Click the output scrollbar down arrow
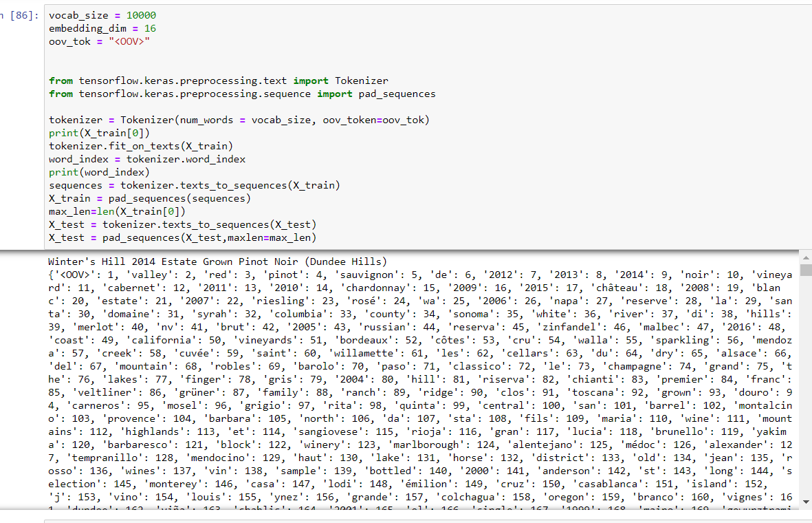This screenshot has width=812, height=523. (x=806, y=502)
